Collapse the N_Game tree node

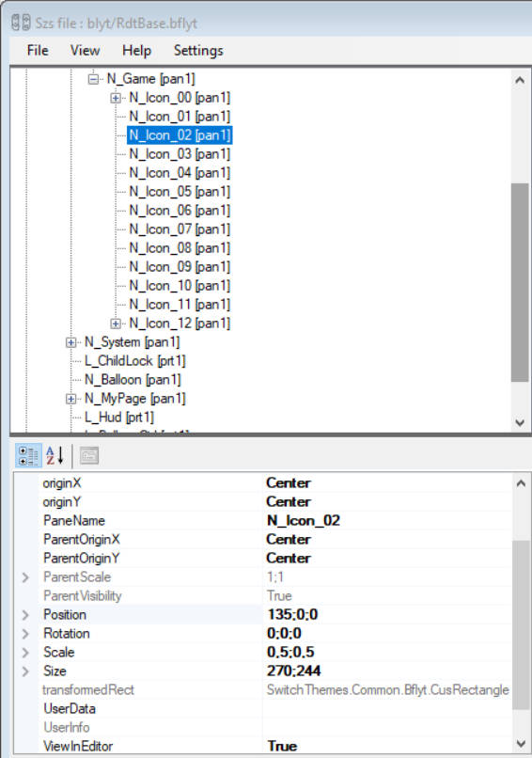point(94,79)
